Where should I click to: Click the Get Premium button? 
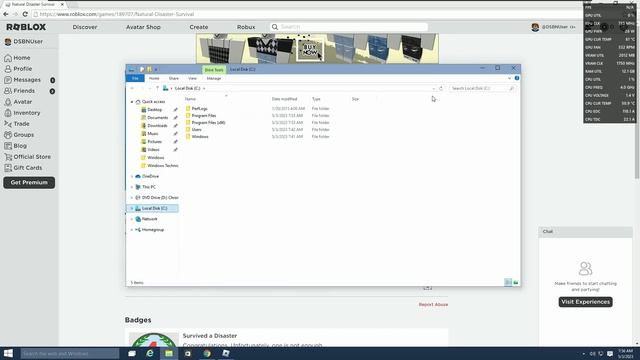(x=29, y=182)
